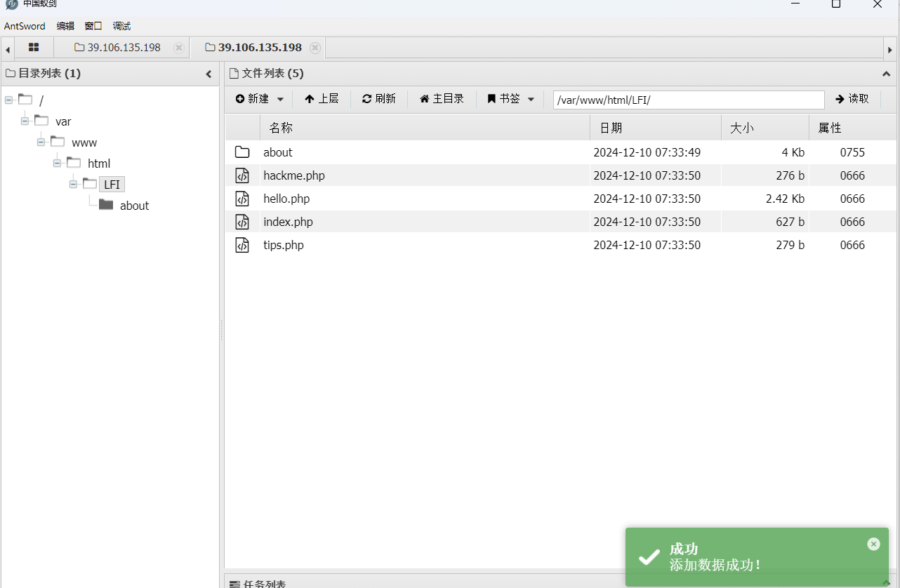Open the 新建 dropdown arrow
Screen dimensions: 900x588
coord(280,100)
